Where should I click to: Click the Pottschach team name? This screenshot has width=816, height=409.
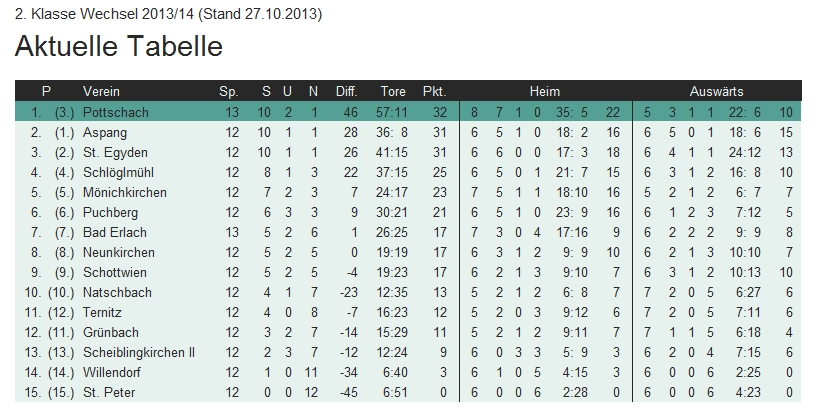[115, 112]
